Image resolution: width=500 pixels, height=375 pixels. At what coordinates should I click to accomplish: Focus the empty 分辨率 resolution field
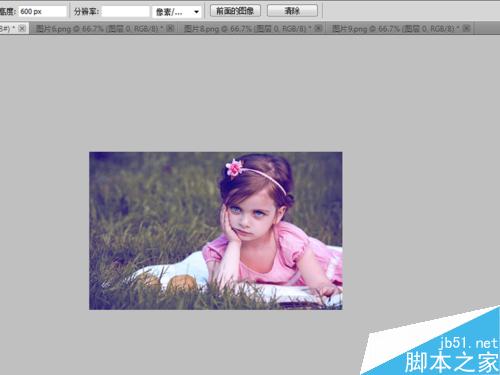125,12
